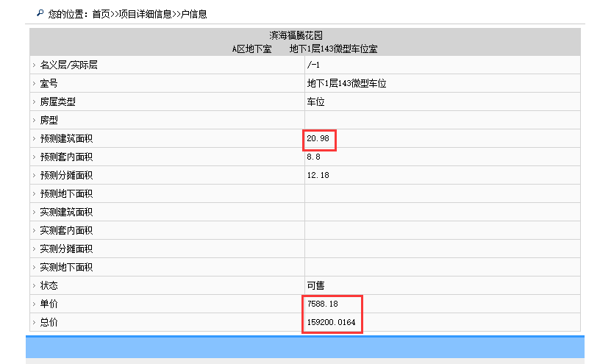This screenshot has width=600, height=364.
Task: Click the 实测地下面积 label
Action: pos(67,267)
